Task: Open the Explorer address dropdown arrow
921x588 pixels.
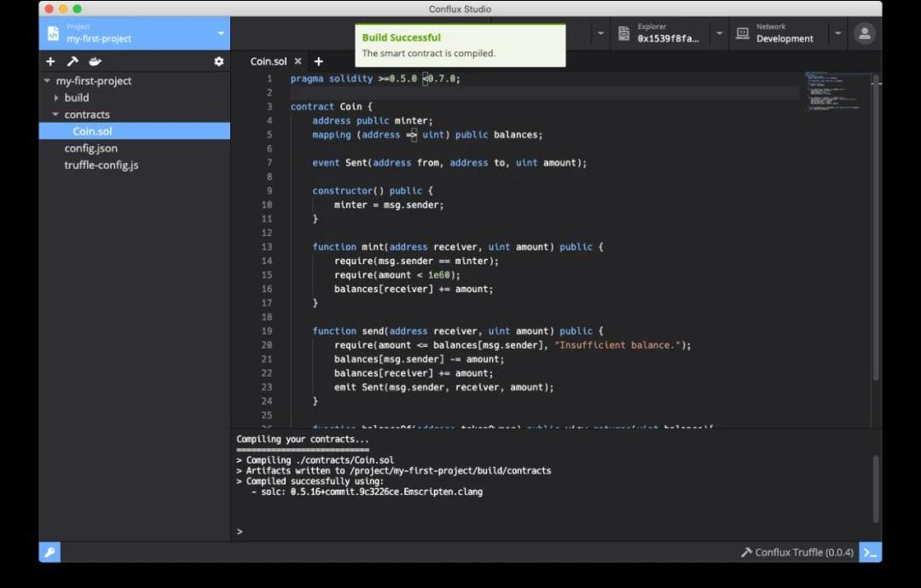Action: pyautogui.click(x=719, y=33)
